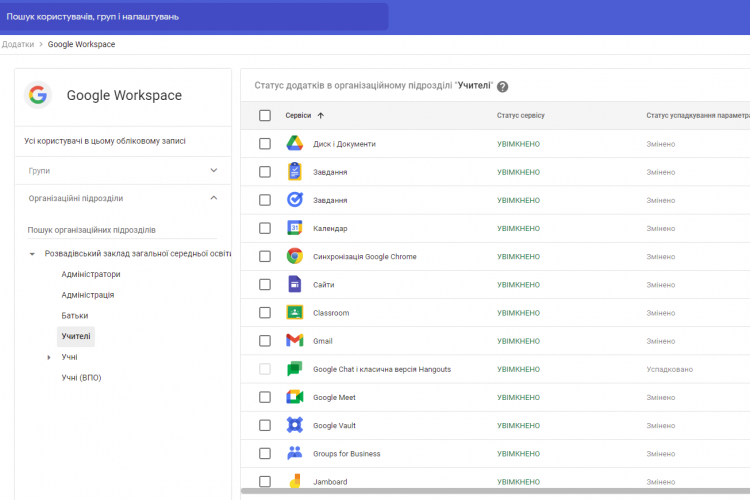
Task: Click the Google G logo in Workspace panel
Action: tap(38, 95)
